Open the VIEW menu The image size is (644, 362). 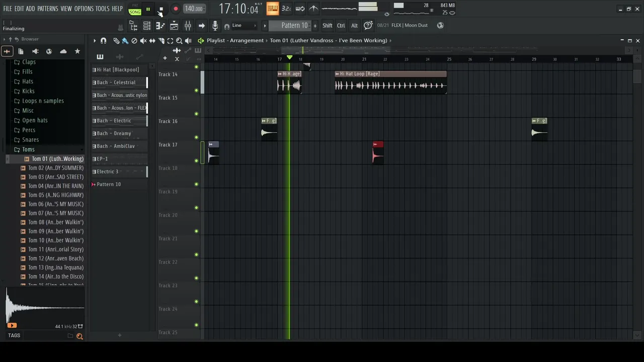[x=66, y=9]
